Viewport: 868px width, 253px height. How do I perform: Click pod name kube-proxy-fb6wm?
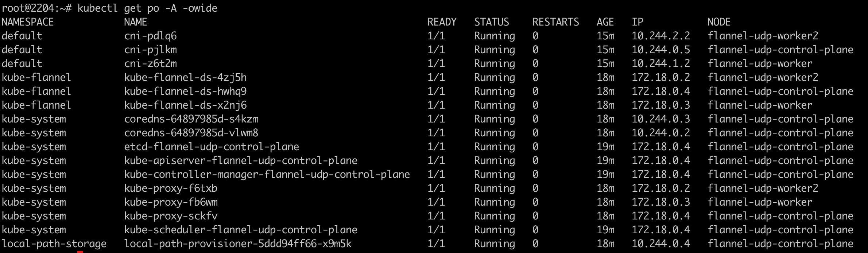[x=171, y=202]
